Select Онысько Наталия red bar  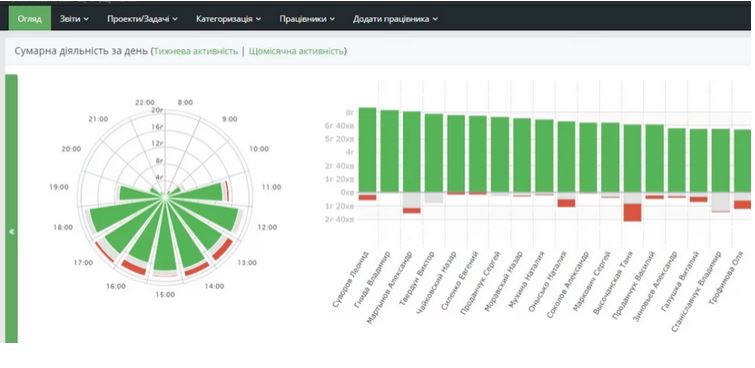pos(566,203)
